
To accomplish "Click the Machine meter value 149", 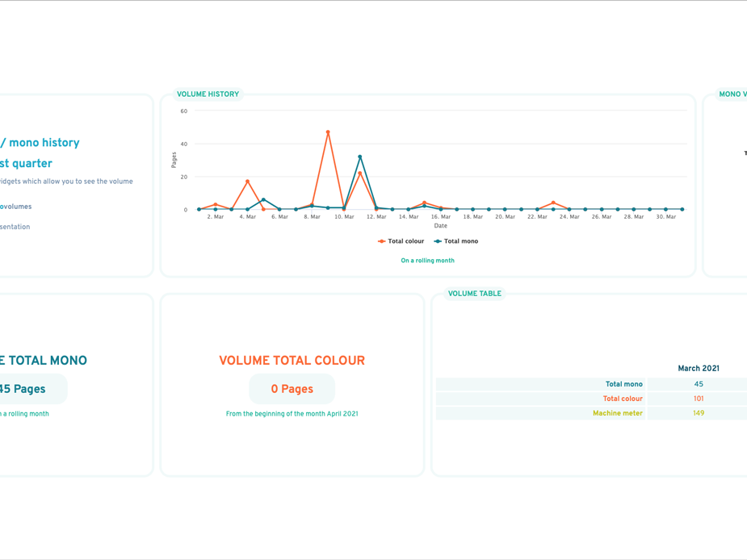I will [x=699, y=413].
